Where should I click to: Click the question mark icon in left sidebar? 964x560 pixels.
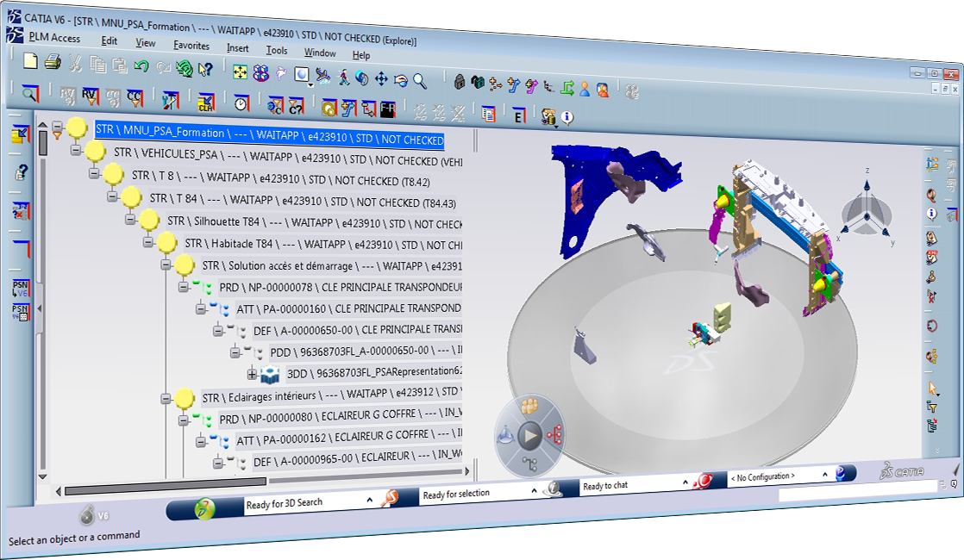pyautogui.click(x=21, y=173)
